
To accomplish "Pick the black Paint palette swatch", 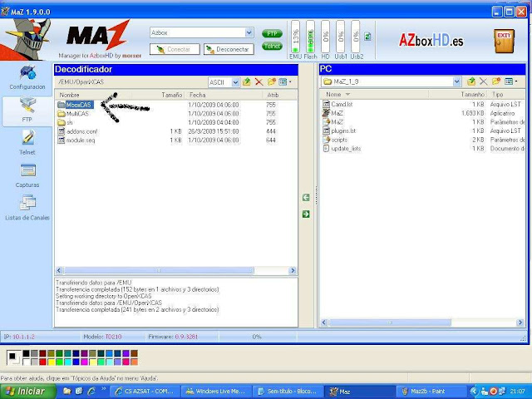I will pyautogui.click(x=26, y=354).
